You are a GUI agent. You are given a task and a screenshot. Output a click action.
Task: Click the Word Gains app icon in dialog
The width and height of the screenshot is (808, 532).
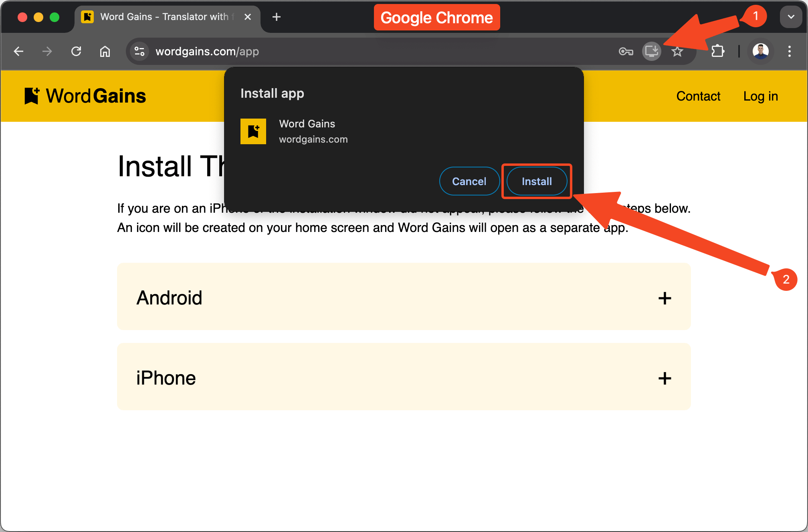click(253, 131)
